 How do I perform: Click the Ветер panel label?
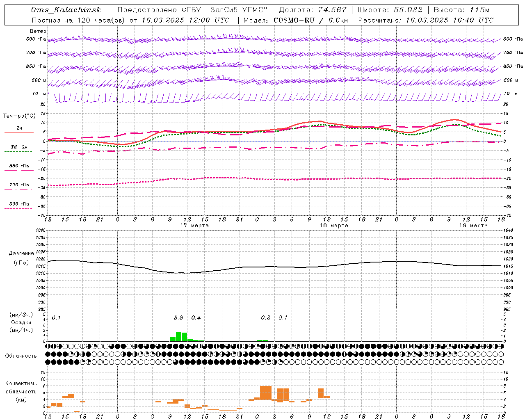38,31
